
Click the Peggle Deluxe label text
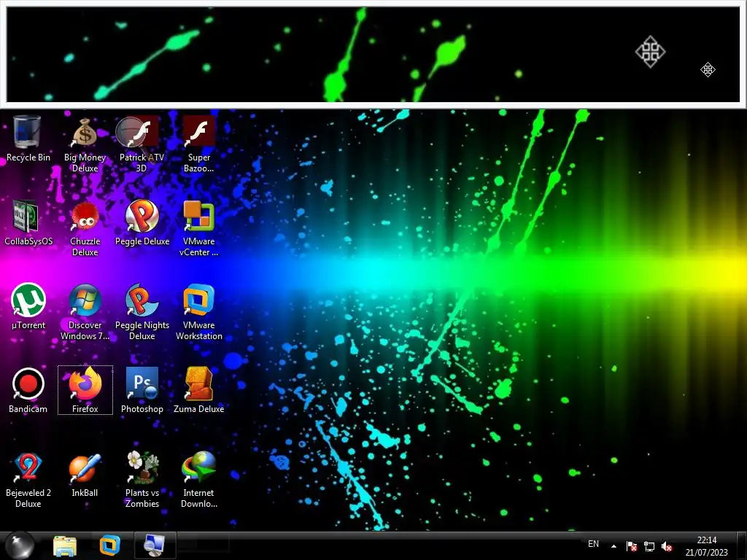(142, 241)
